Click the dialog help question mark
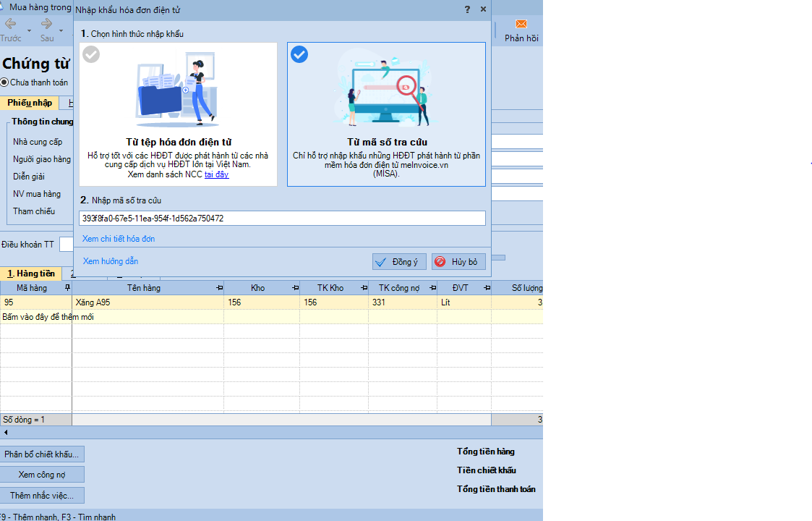Image resolution: width=812 pixels, height=521 pixels. (x=466, y=9)
